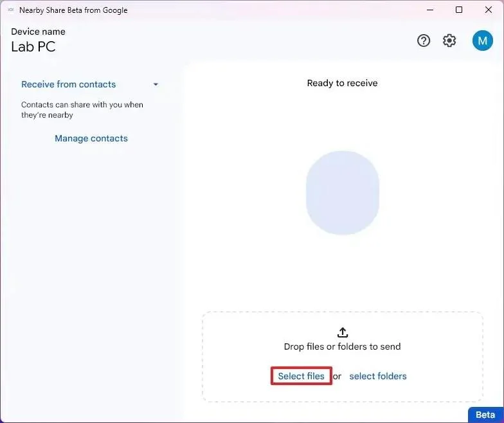Click the Receive from contacts label
Screen dimensions: 504x423
[68, 84]
